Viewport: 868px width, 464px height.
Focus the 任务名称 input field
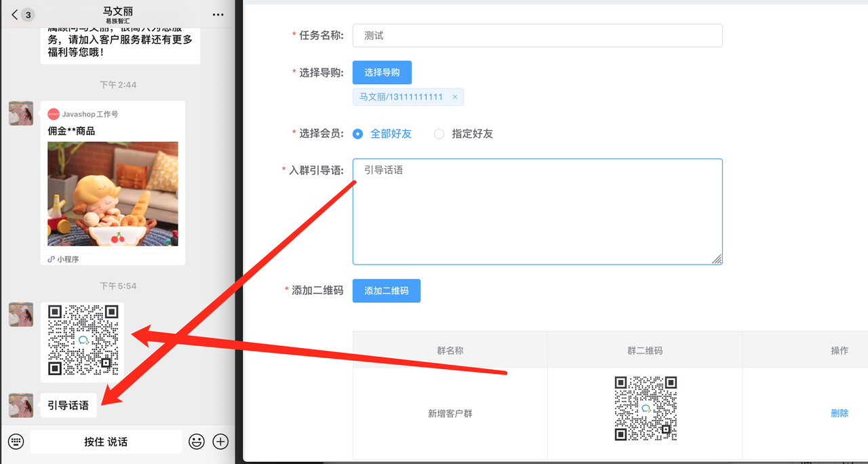click(x=537, y=35)
